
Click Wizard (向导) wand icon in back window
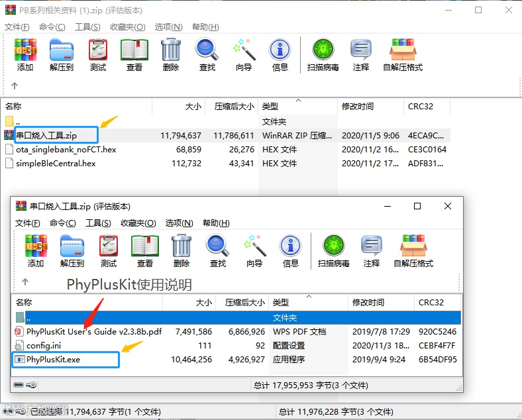click(x=244, y=55)
